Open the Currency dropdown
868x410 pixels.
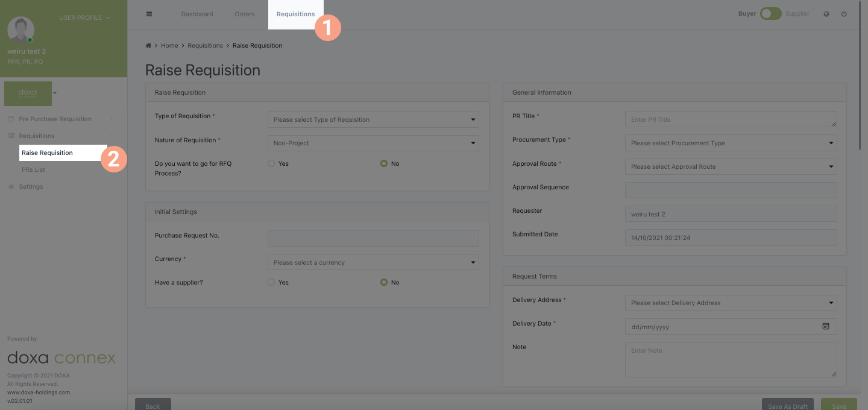[373, 262]
